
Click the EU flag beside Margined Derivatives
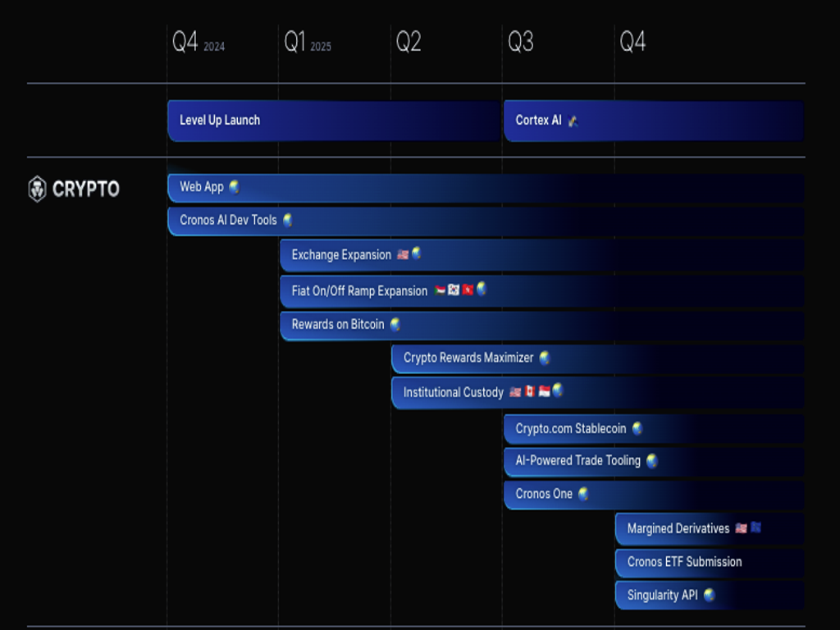pyautogui.click(x=756, y=527)
